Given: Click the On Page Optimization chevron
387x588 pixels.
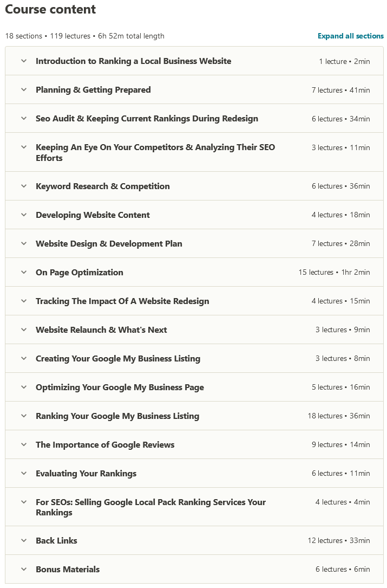Looking at the screenshot, I should (x=24, y=272).
